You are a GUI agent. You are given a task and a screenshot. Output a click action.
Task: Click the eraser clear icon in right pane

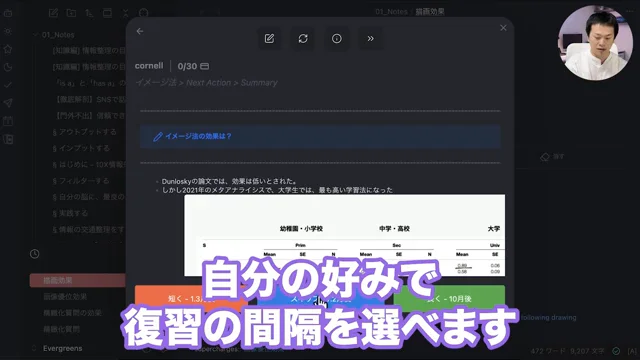click(x=545, y=157)
